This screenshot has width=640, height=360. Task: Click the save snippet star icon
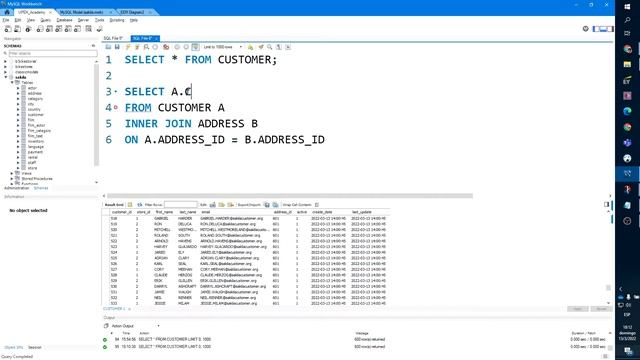pos(250,47)
